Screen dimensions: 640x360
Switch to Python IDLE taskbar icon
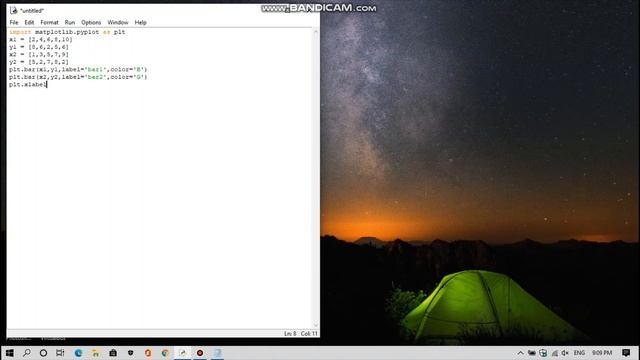point(182,353)
